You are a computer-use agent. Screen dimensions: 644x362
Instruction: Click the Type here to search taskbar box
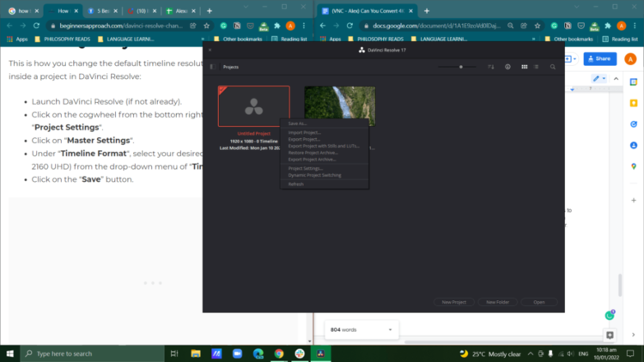(x=93, y=353)
